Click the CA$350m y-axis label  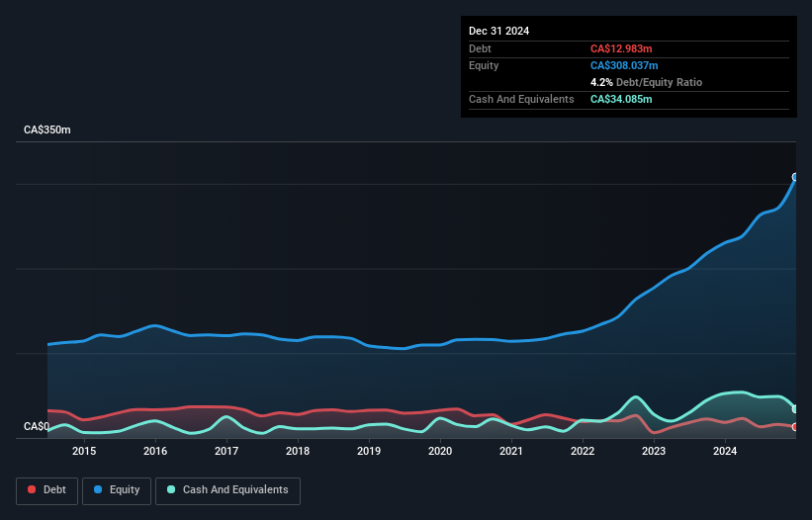[x=47, y=130]
